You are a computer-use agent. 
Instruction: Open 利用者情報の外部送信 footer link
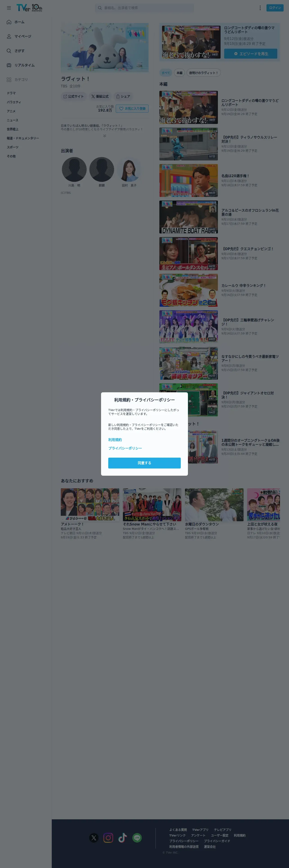[184, 847]
